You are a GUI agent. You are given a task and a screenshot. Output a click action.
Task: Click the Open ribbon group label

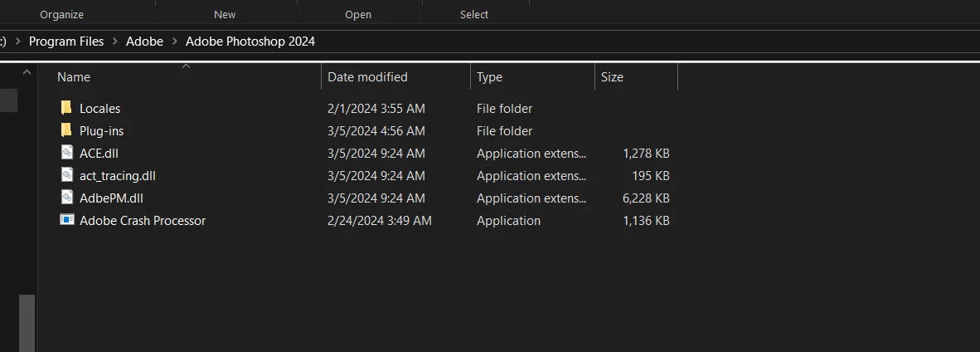(358, 14)
